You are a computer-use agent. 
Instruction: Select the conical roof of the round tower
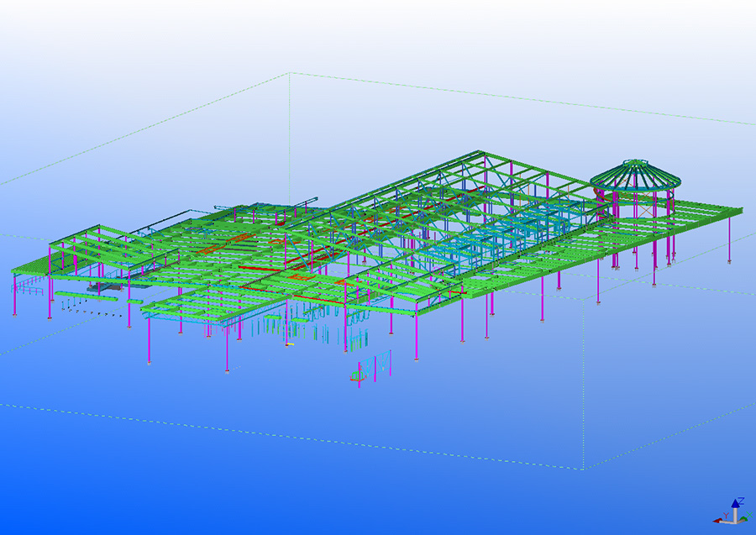pyautogui.click(x=635, y=171)
